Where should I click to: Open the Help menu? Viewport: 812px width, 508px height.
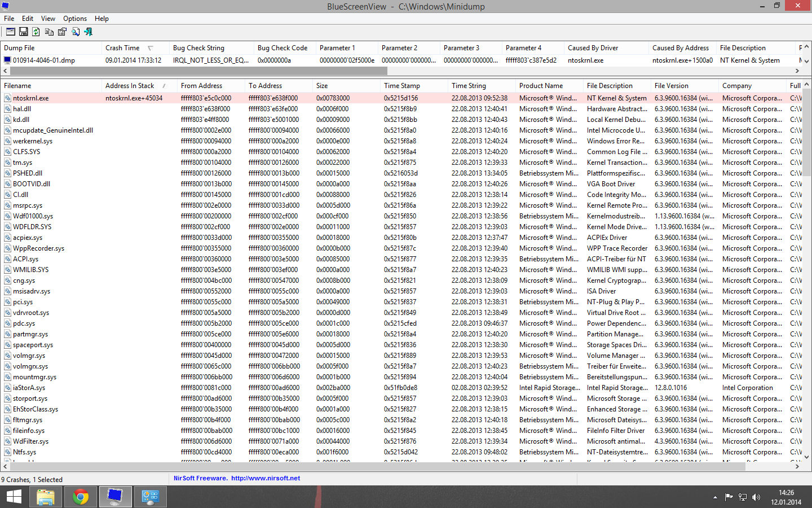pos(101,19)
